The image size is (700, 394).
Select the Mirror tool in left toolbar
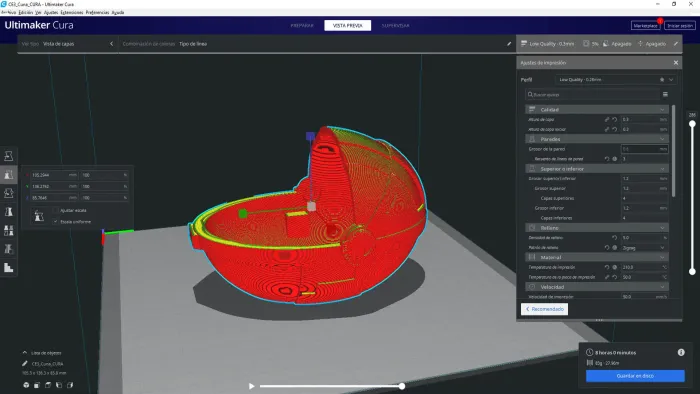[x=8, y=212]
